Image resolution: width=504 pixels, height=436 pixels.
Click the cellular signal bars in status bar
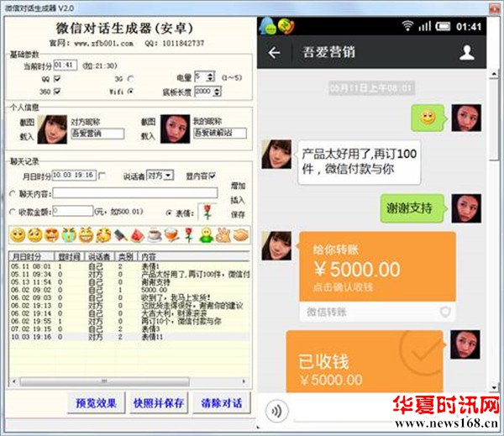coord(424,26)
